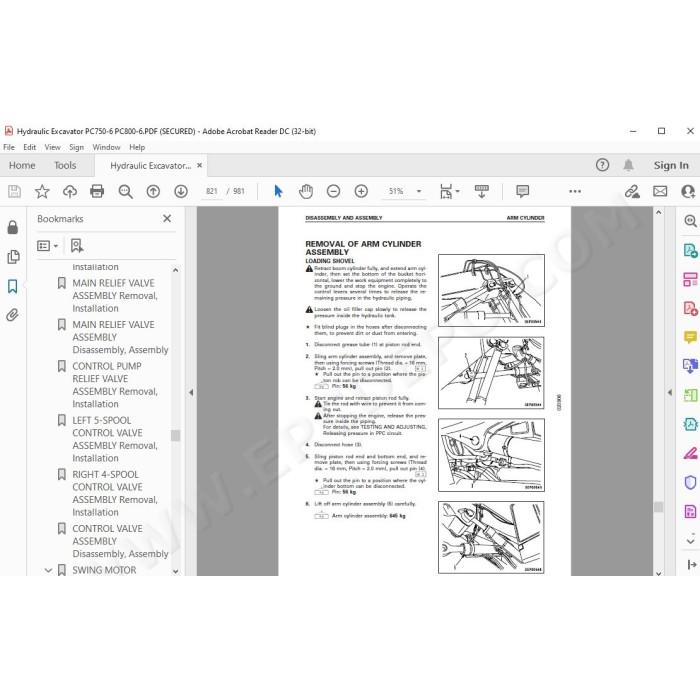Screen dimensions: 700x700
Task: Add document to starred files
Action: click(x=42, y=192)
